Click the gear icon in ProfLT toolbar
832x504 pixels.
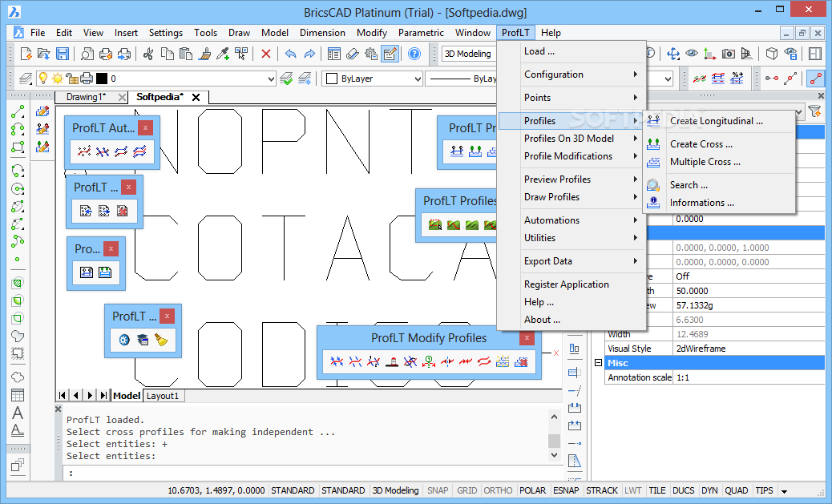[x=124, y=340]
